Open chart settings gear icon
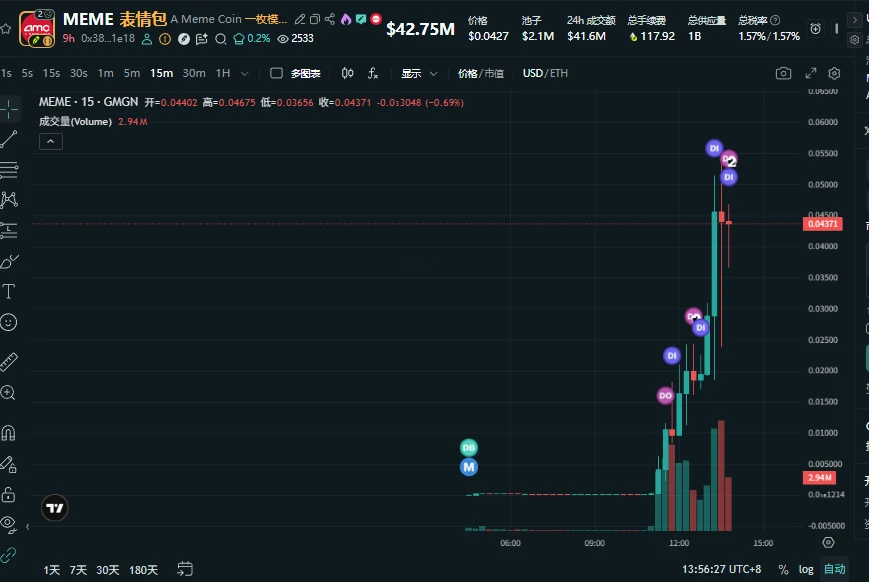The image size is (869, 582). click(834, 73)
